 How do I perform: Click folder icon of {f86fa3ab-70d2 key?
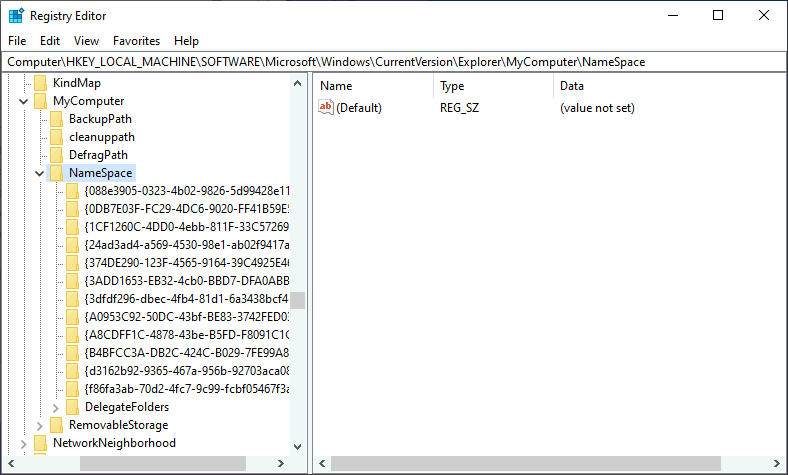73,389
